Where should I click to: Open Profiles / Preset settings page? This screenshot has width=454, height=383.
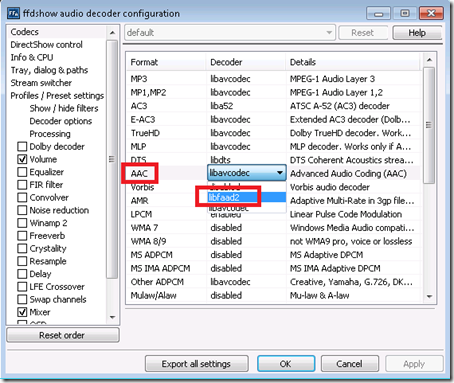(57, 96)
